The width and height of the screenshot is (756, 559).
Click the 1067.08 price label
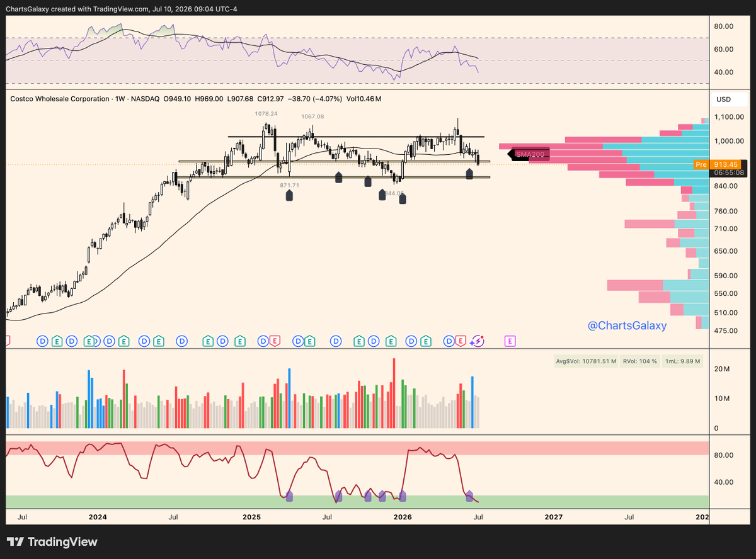312,116
